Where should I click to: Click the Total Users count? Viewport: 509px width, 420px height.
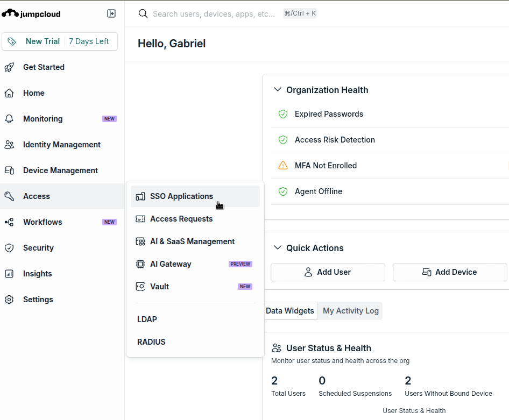[274, 380]
